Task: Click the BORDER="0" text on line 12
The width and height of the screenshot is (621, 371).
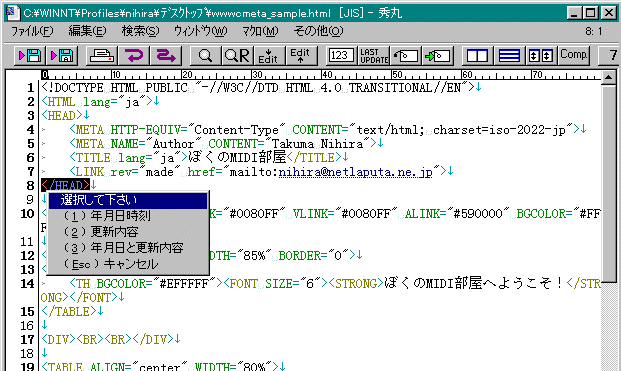Action: coord(314,256)
